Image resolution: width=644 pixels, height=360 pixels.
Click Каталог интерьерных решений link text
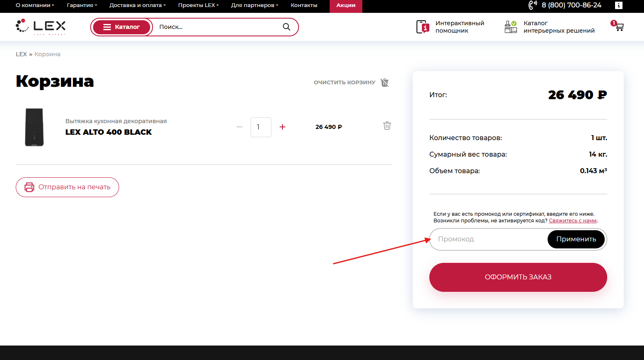pyautogui.click(x=559, y=27)
